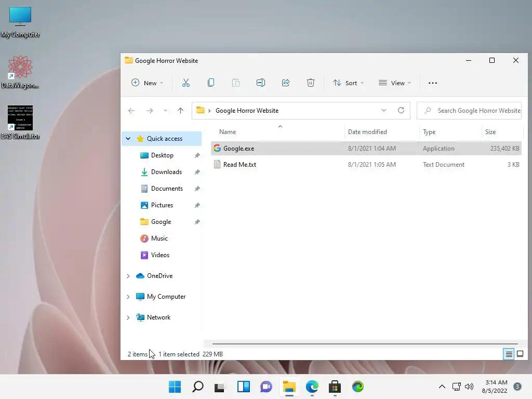Image resolution: width=532 pixels, height=399 pixels.
Task: Click the Cut scissors icon
Action: [x=186, y=83]
